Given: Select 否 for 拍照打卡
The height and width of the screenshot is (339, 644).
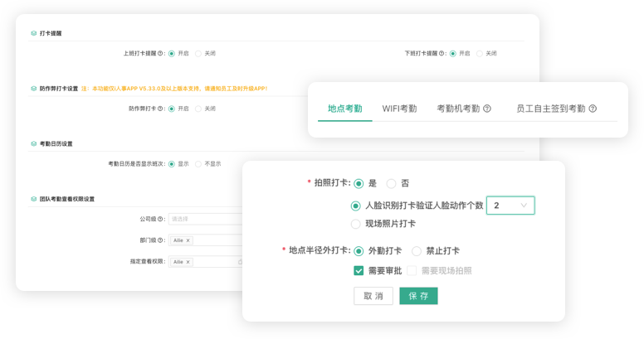Looking at the screenshot, I should (x=392, y=183).
